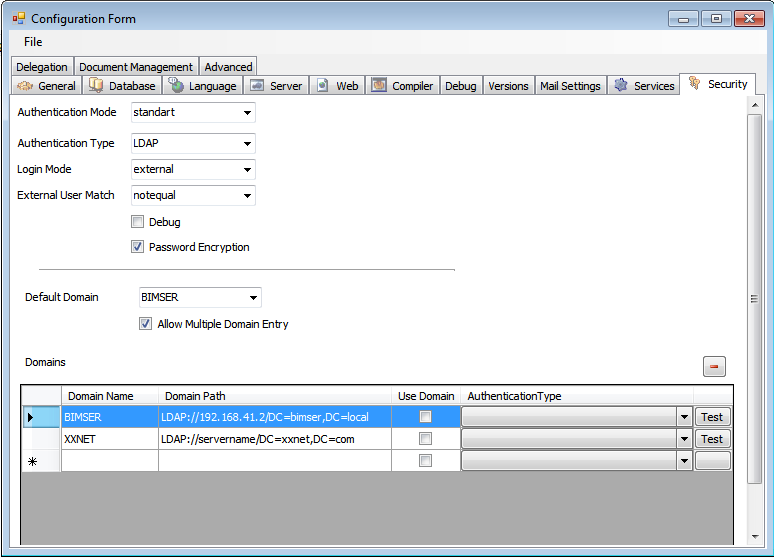Expand the Login Mode dropdown

(246, 170)
